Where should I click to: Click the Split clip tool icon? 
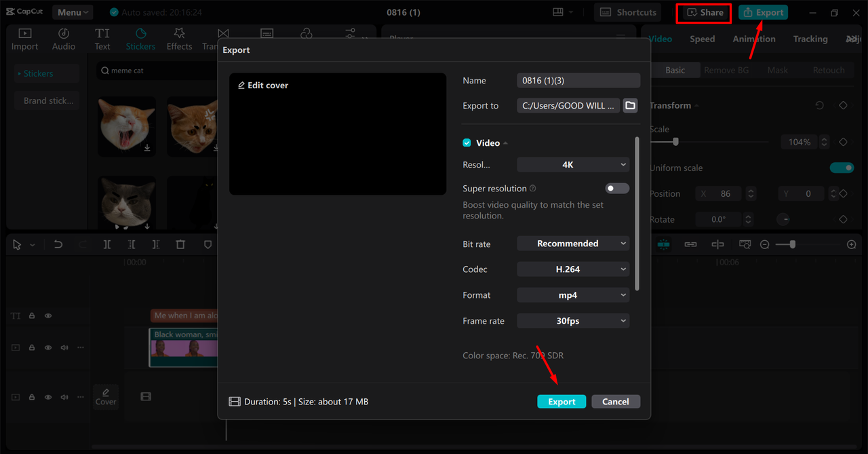point(107,244)
